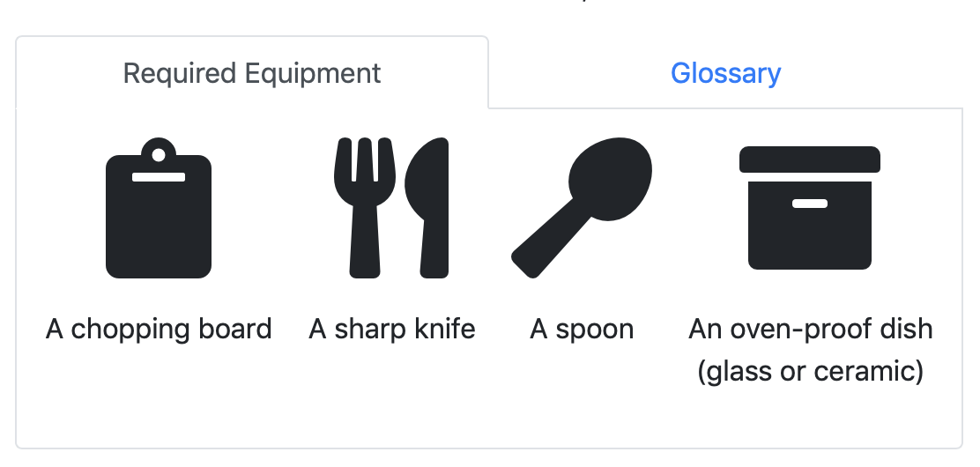The width and height of the screenshot is (980, 467).
Task: Click the handle slot on box icon
Action: point(810,204)
